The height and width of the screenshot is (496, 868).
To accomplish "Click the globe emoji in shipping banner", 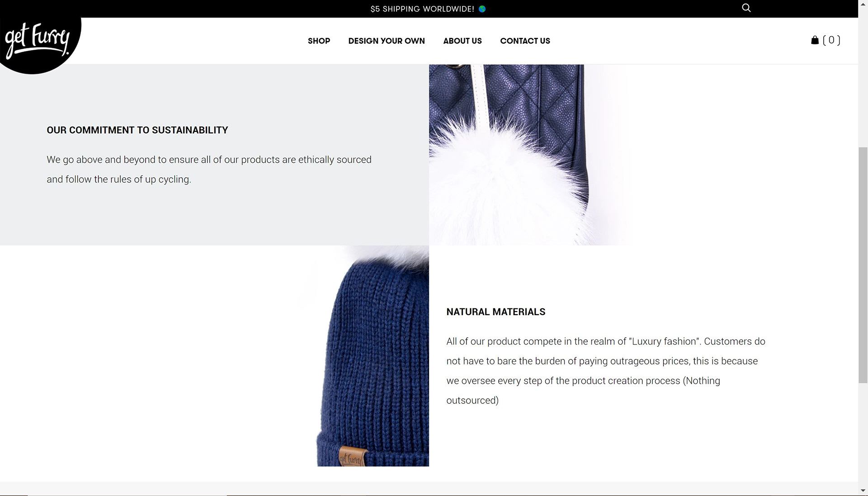I will tap(482, 9).
